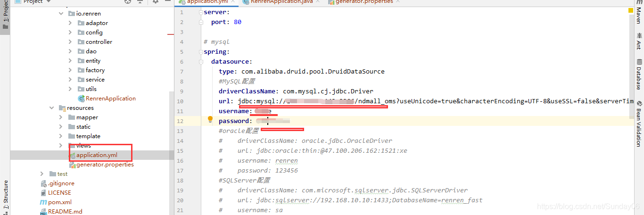Screen dimensions: 644x215
Task: Expand the dao folder arrow
Action: click(x=70, y=51)
